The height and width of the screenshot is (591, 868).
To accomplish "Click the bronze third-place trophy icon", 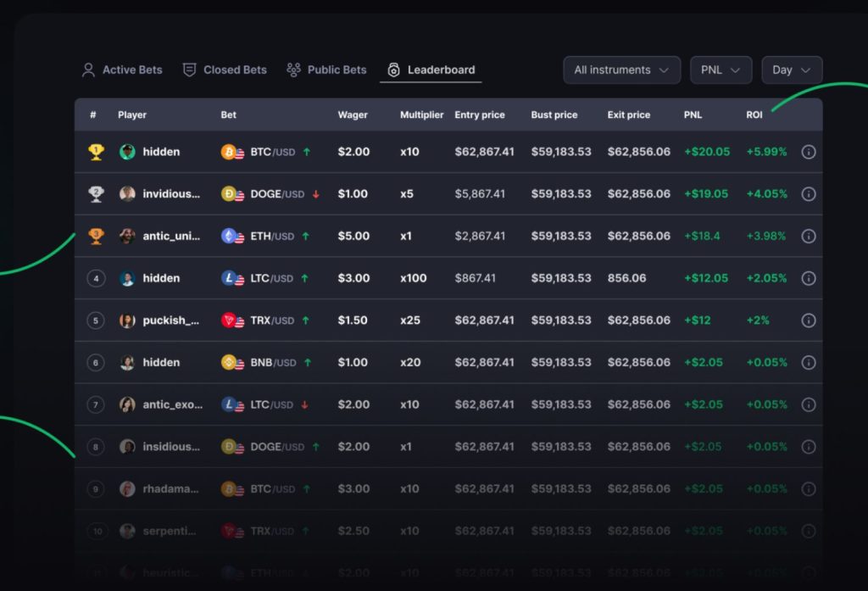I will coord(96,236).
